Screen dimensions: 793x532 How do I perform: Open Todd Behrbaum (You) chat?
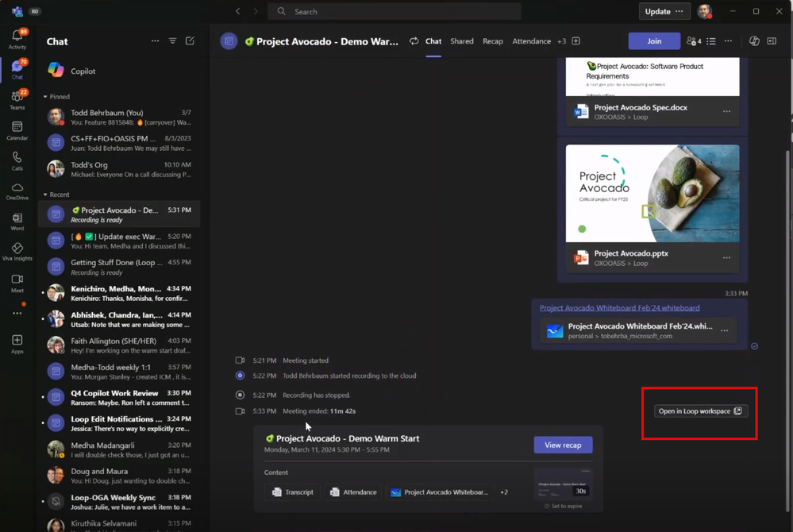tap(119, 118)
